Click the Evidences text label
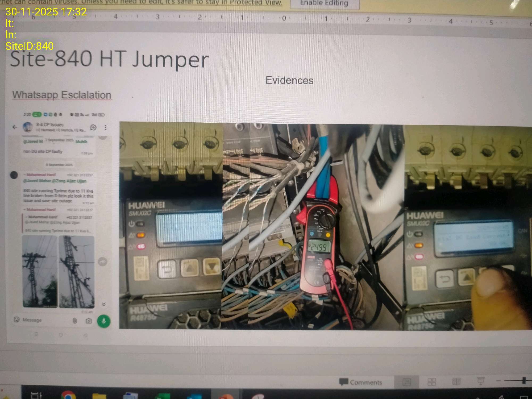532x399 pixels. click(x=289, y=80)
